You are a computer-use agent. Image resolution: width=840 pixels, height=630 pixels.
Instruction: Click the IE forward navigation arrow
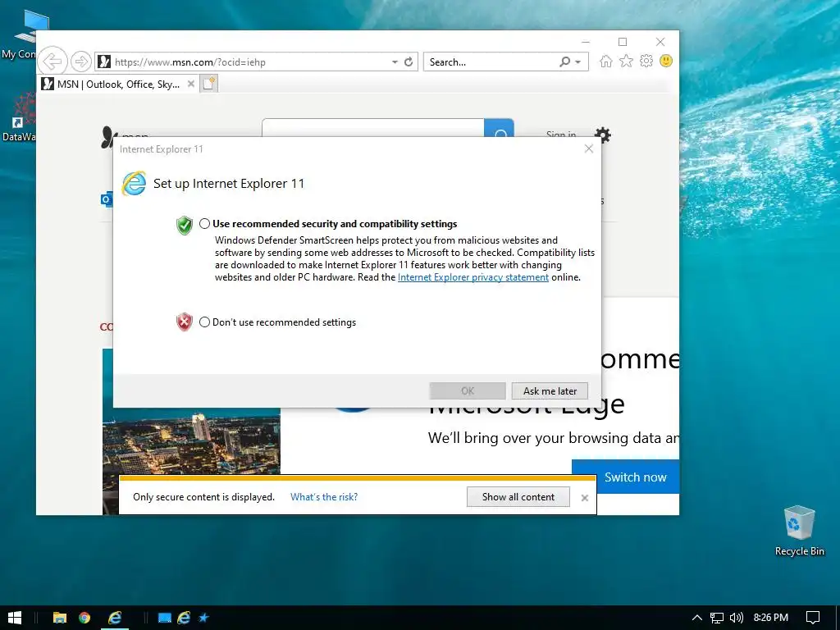click(81, 62)
